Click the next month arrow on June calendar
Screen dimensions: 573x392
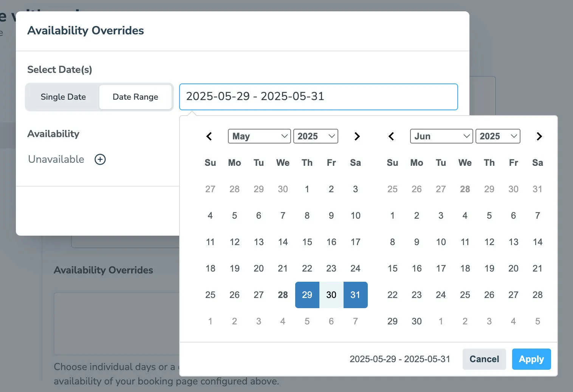(539, 136)
